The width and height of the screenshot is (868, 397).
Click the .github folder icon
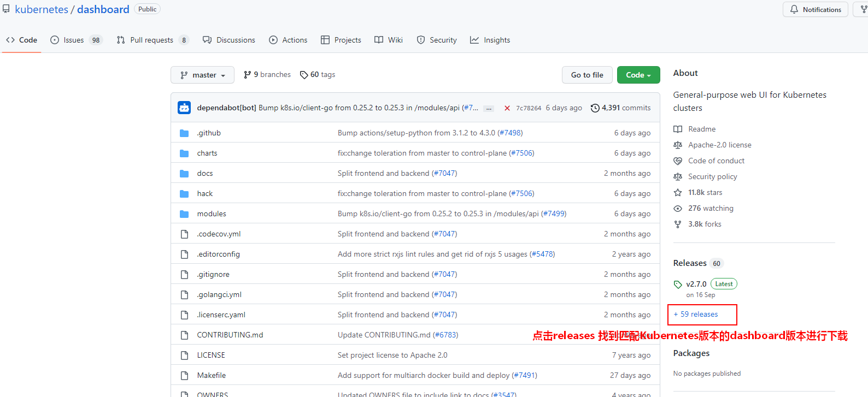[x=184, y=133]
